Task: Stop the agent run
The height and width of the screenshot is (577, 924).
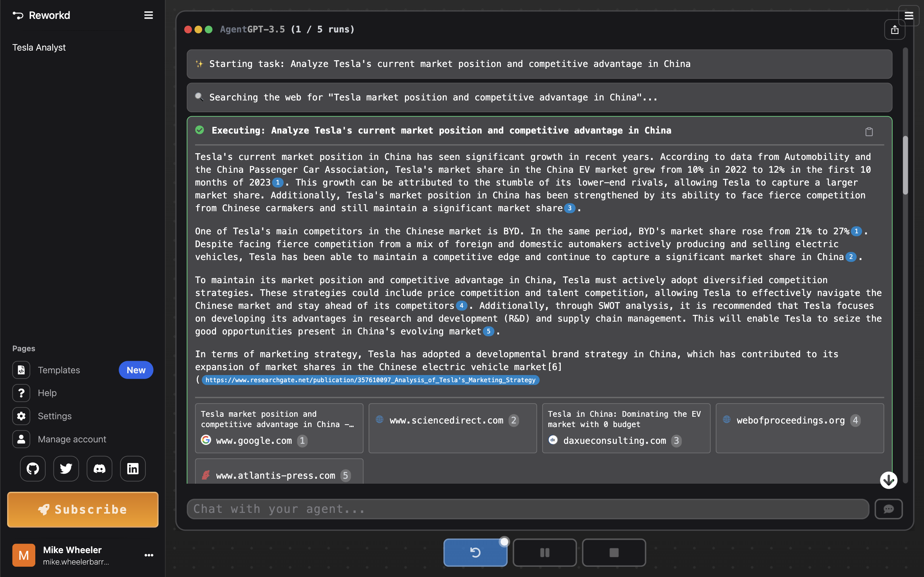Action: pyautogui.click(x=614, y=552)
